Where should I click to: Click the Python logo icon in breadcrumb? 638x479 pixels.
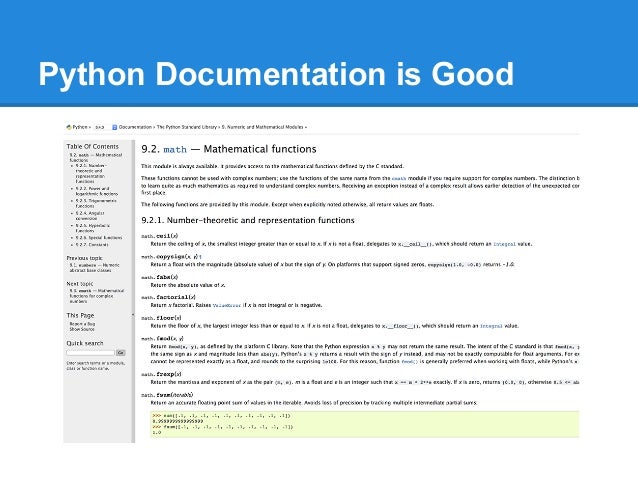68,127
